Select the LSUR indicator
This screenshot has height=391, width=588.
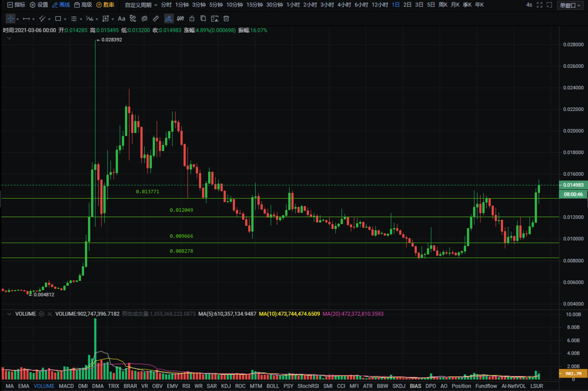coord(537,386)
